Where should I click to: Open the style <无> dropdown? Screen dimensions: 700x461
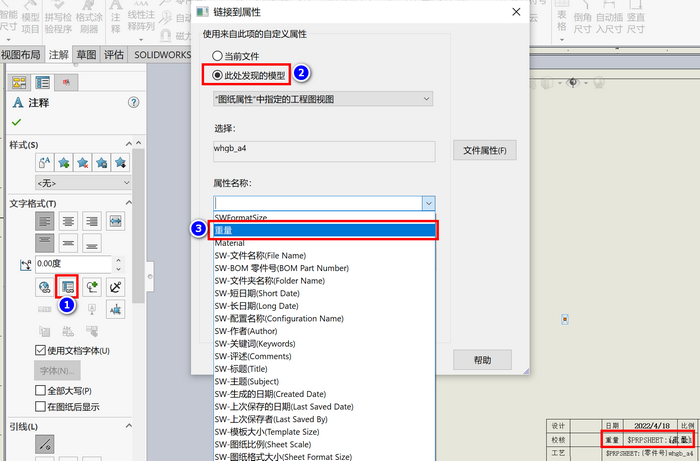[x=83, y=183]
